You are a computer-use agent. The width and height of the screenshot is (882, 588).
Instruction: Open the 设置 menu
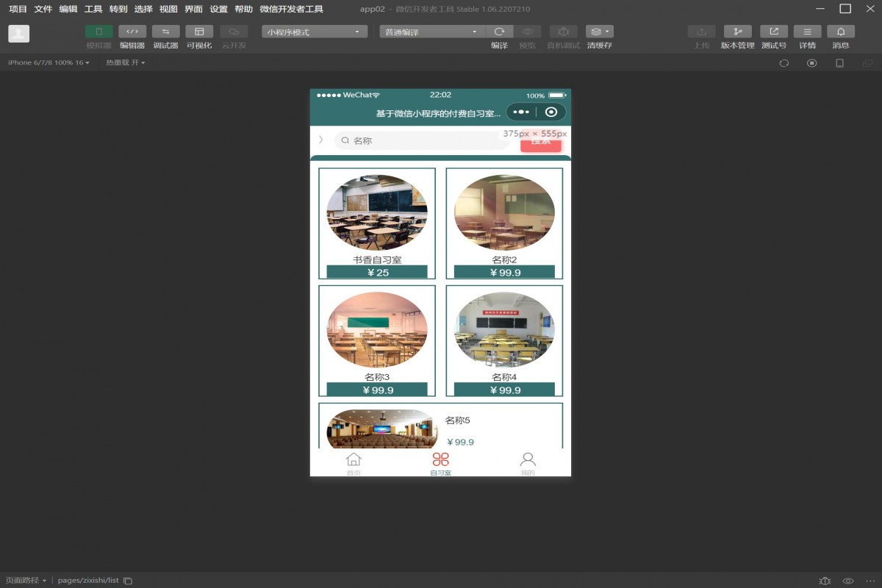[x=218, y=10]
